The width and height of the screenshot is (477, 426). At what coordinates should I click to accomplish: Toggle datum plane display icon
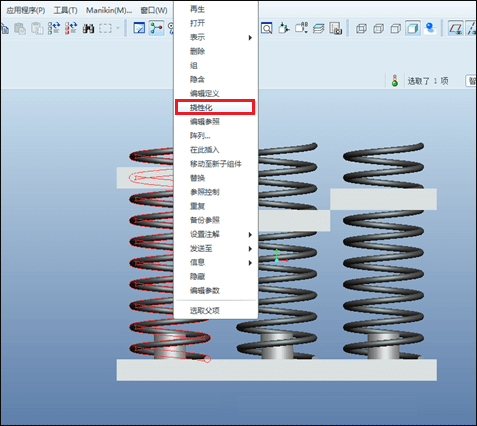(x=455, y=28)
